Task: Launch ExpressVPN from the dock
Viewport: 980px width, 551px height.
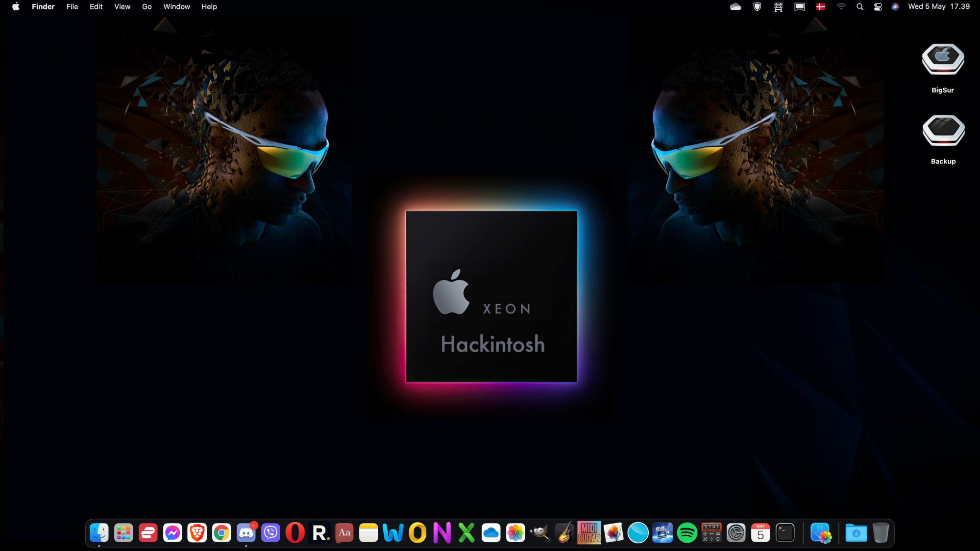Action: [148, 533]
